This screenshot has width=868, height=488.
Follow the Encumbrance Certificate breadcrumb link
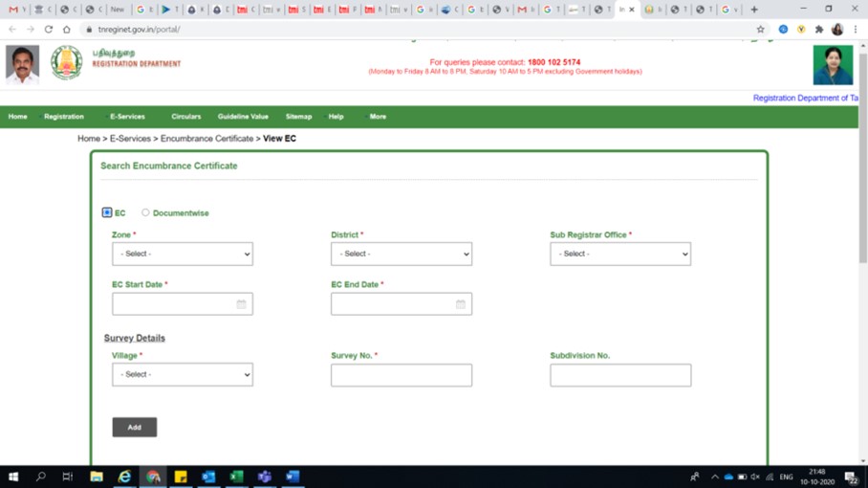pos(206,139)
